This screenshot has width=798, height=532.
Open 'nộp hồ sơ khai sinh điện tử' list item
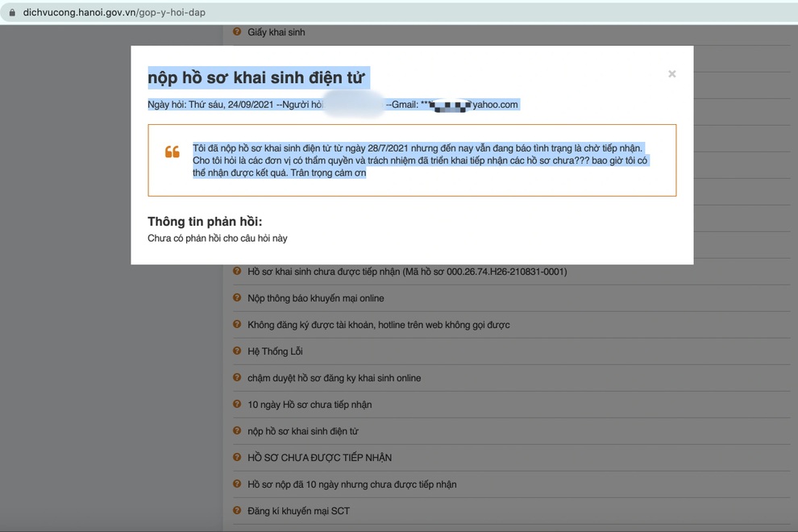point(303,431)
